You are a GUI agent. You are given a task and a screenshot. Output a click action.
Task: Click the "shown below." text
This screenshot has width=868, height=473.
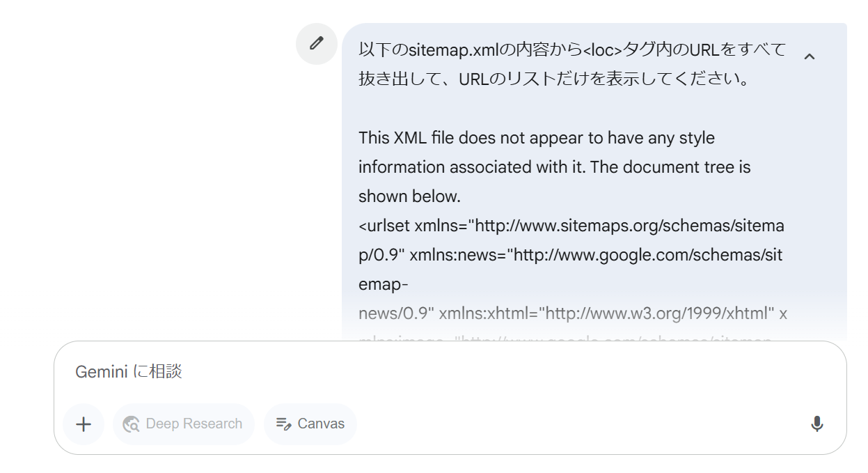pyautogui.click(x=409, y=196)
